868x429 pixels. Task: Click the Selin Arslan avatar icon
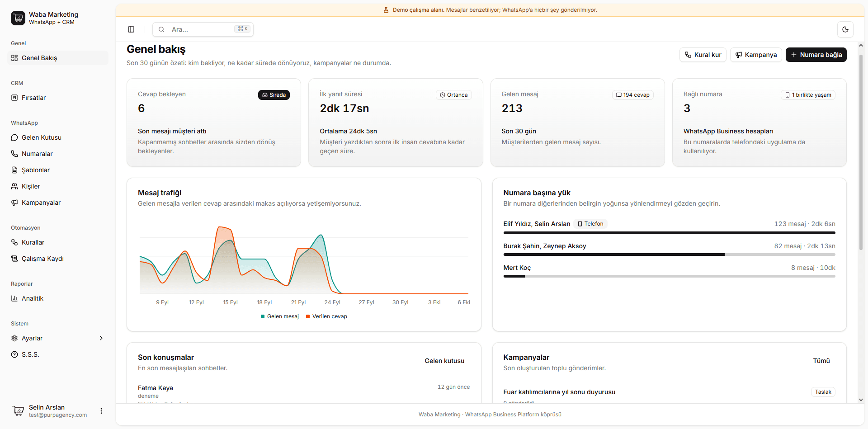point(18,410)
